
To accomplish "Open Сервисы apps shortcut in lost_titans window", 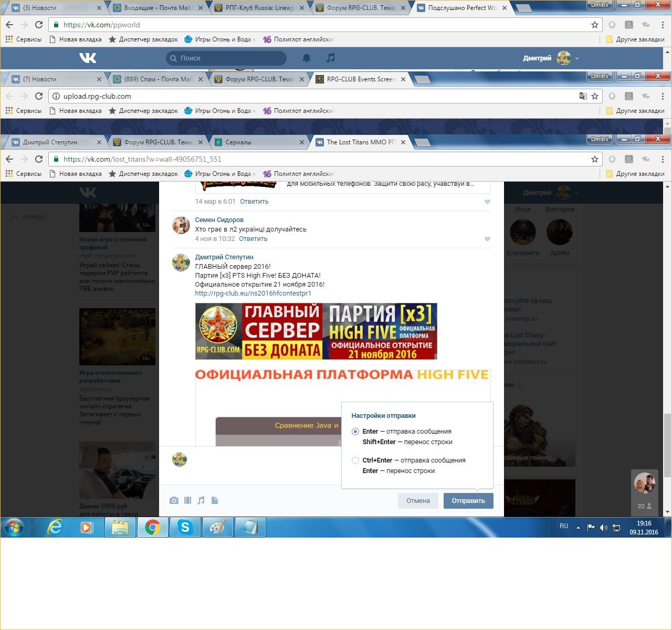I will coord(24,174).
